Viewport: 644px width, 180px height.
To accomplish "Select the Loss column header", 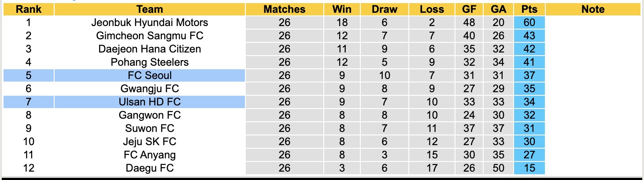I will (432, 9).
